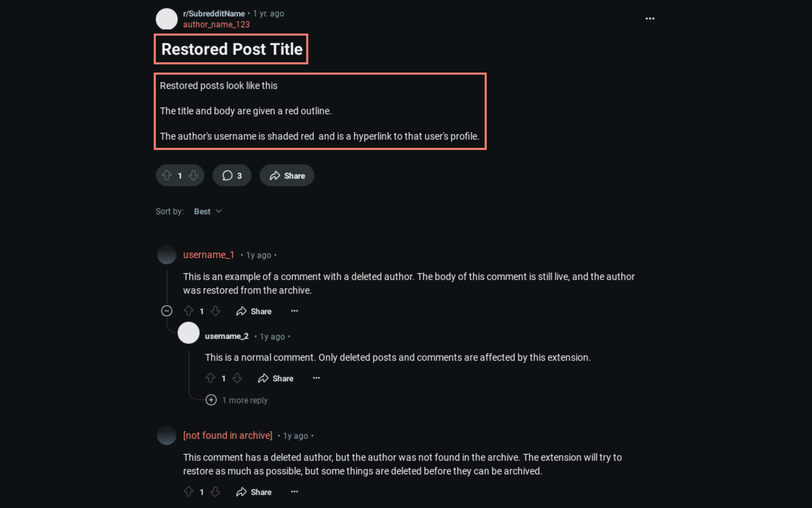Image resolution: width=812 pixels, height=508 pixels.
Task: Click username_2's avatar
Action: (188, 332)
